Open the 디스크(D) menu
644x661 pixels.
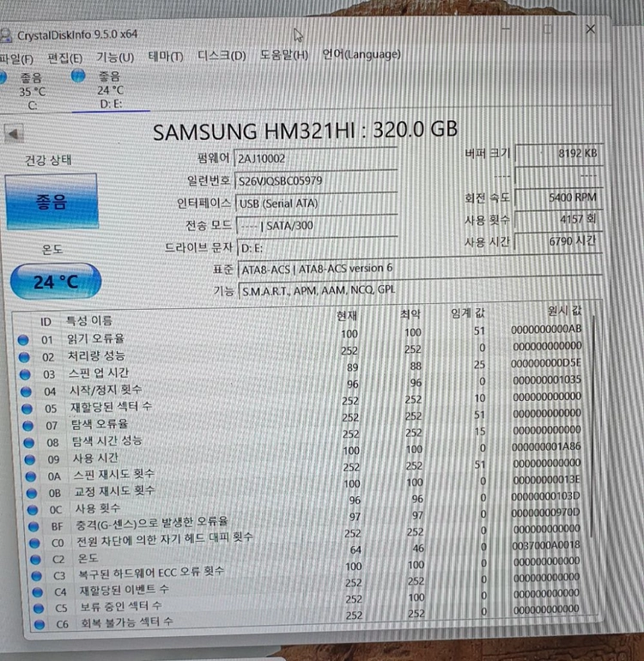[222, 55]
